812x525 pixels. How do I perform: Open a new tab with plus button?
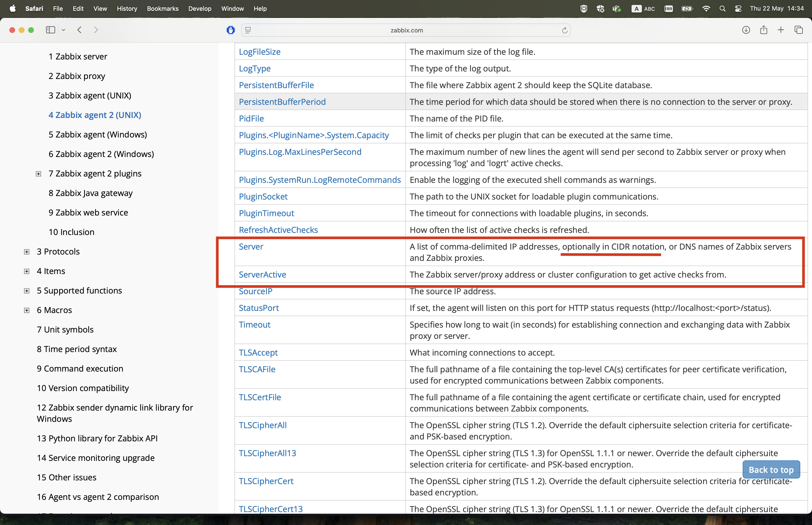tap(781, 30)
